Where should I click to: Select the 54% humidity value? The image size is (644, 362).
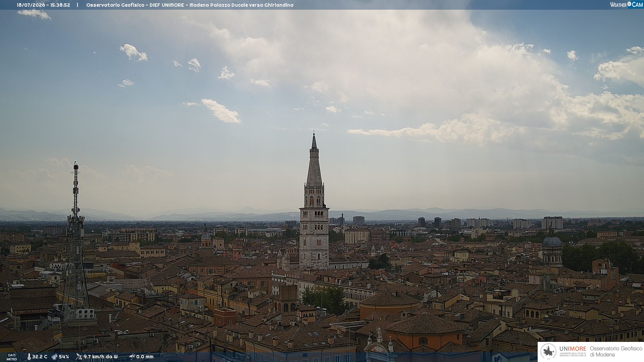[64, 357]
